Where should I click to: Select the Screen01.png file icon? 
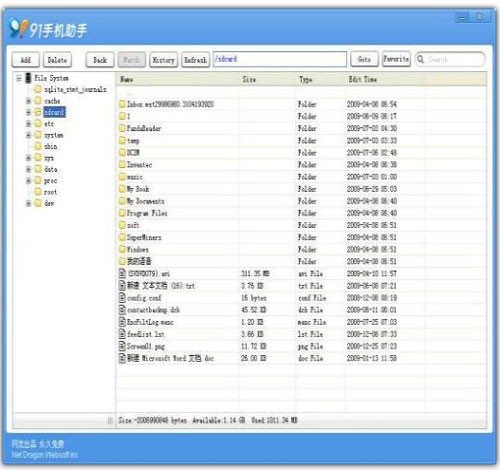pos(122,346)
